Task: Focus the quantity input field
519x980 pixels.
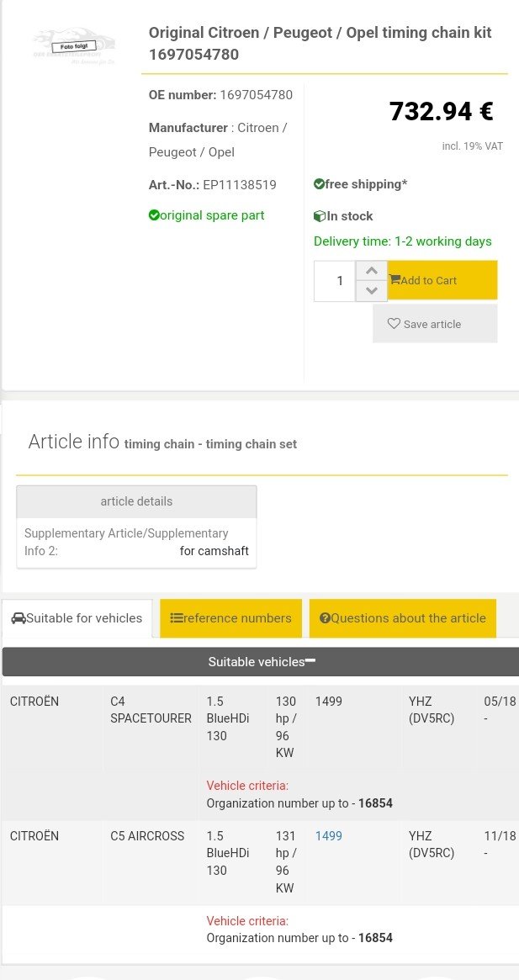Action: pyautogui.click(x=335, y=281)
